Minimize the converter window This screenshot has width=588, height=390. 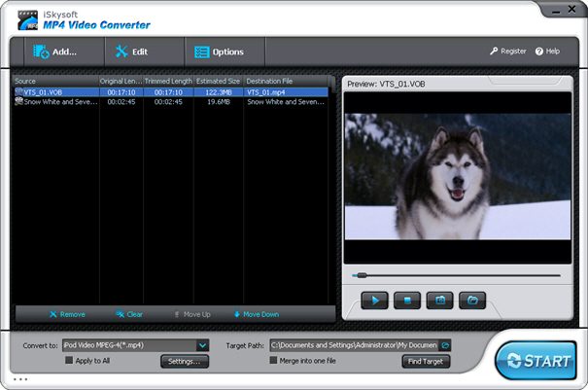(x=556, y=11)
